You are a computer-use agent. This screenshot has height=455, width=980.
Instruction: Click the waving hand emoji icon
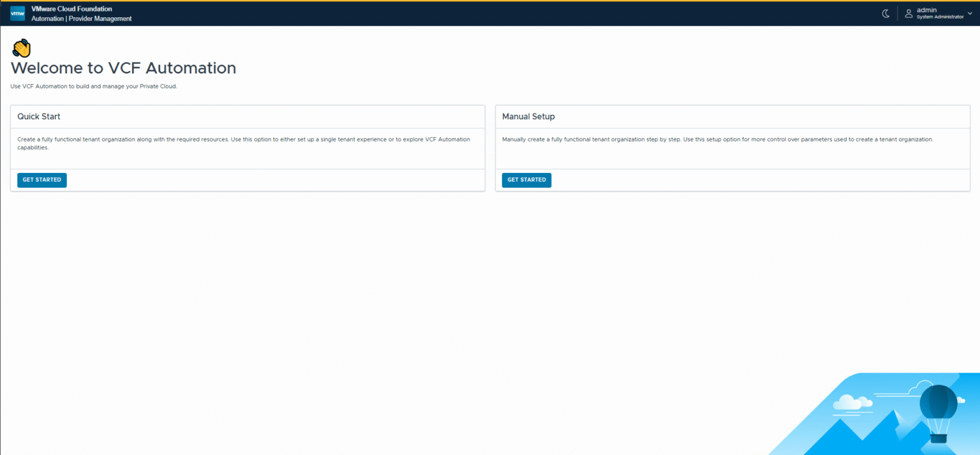(22, 48)
